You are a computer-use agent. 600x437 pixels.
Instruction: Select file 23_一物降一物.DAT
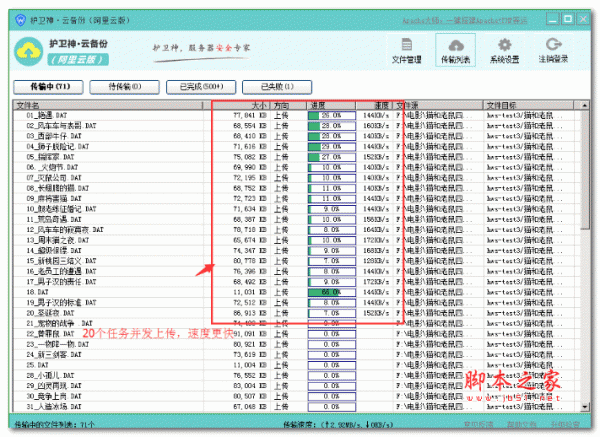57,344
